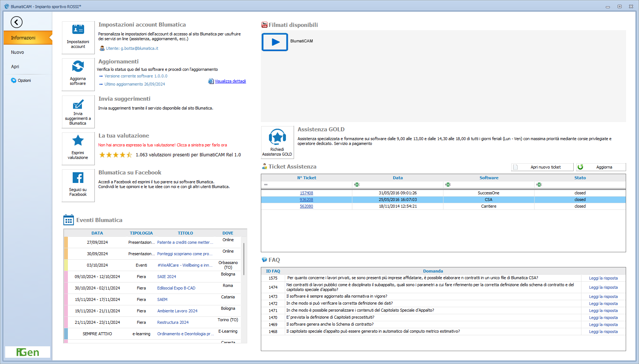Click the Visualizza dettagli link
This screenshot has width=639, height=364.
click(x=231, y=81)
